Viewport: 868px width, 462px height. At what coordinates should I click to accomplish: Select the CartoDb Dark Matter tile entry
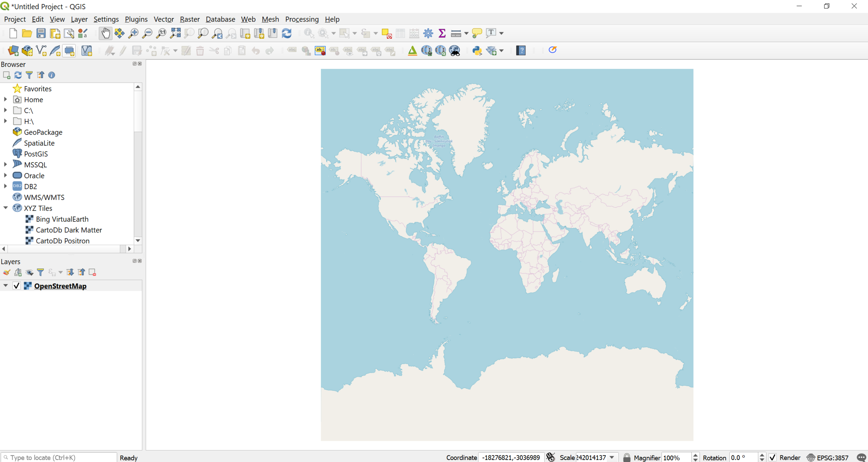(x=69, y=230)
